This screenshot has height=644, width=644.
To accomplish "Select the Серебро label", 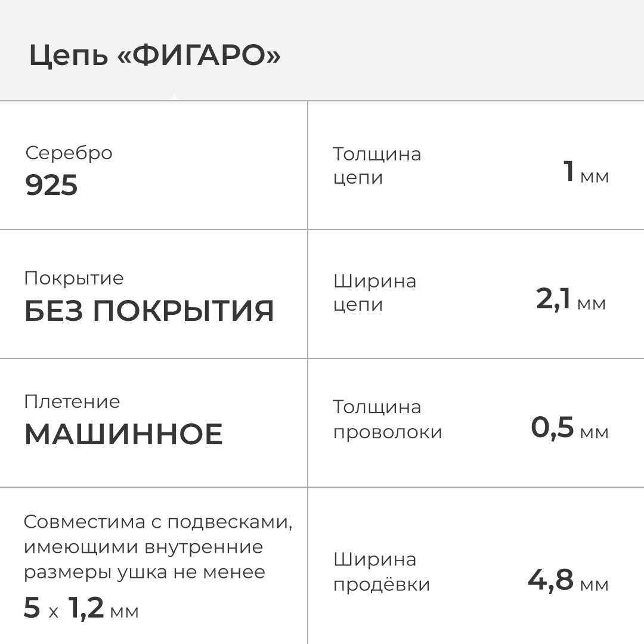I will tap(69, 153).
